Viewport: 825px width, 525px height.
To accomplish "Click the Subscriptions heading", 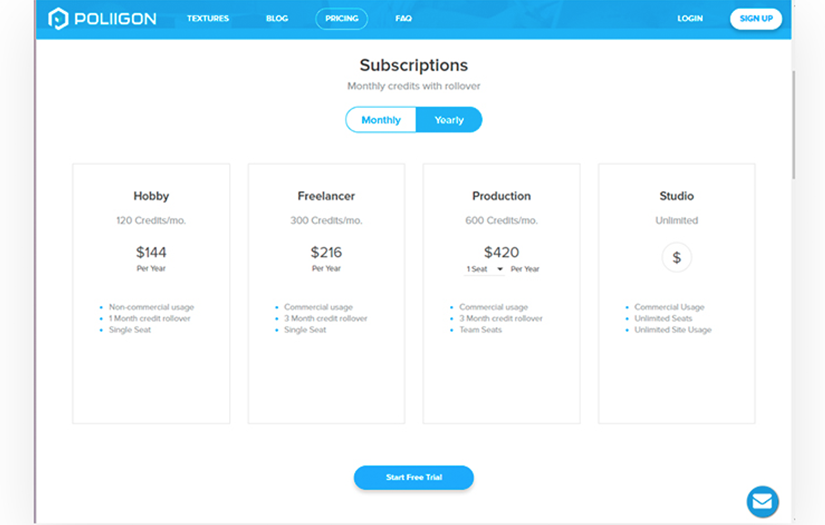I will click(x=414, y=65).
